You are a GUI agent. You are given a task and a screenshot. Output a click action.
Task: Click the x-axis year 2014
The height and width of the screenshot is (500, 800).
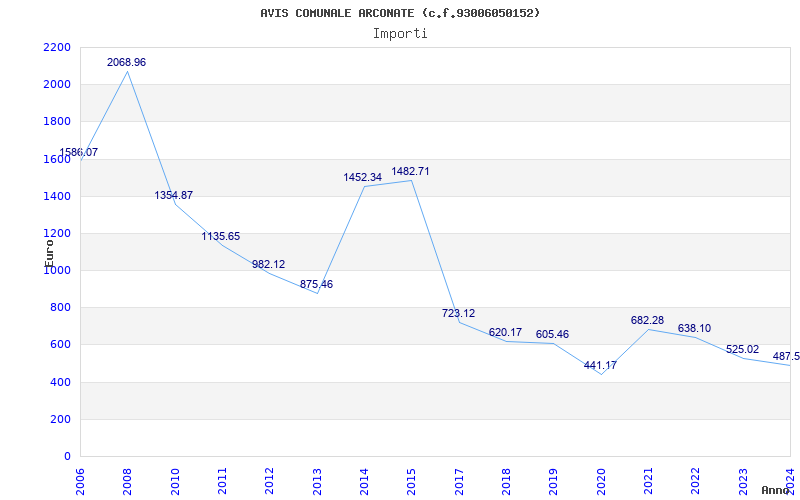pos(364,481)
